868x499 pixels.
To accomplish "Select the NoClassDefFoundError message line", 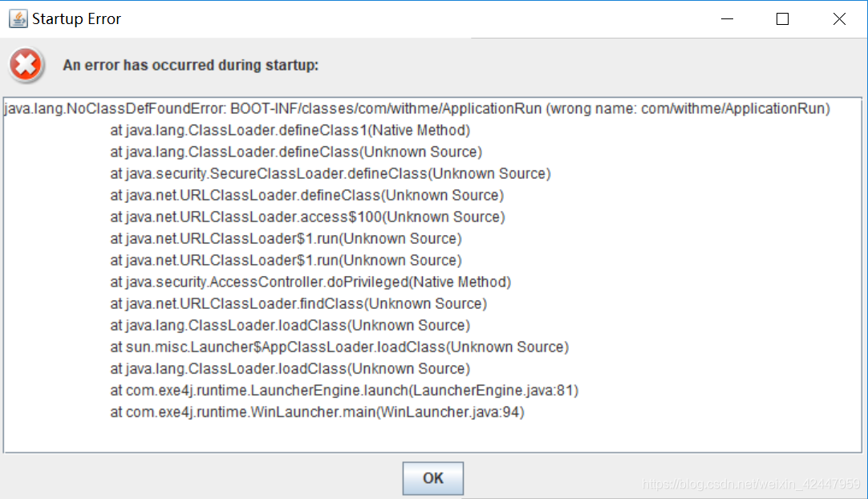I will coord(417,108).
